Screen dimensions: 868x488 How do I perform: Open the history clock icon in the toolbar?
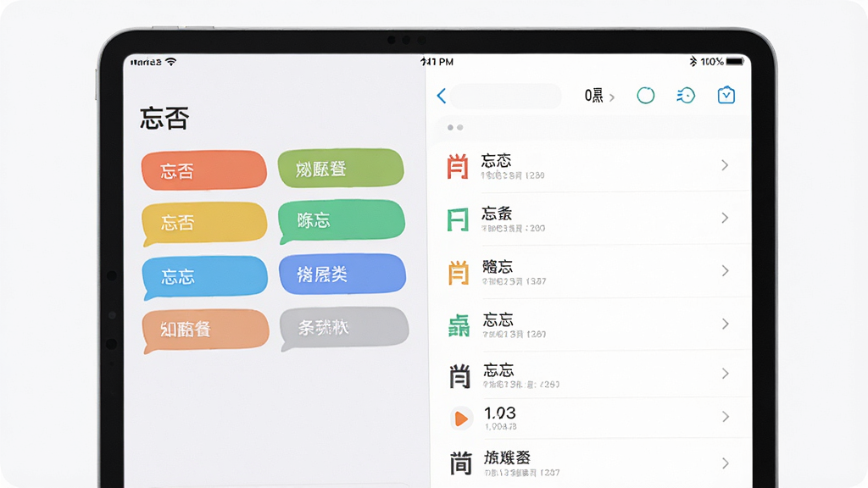pos(686,96)
